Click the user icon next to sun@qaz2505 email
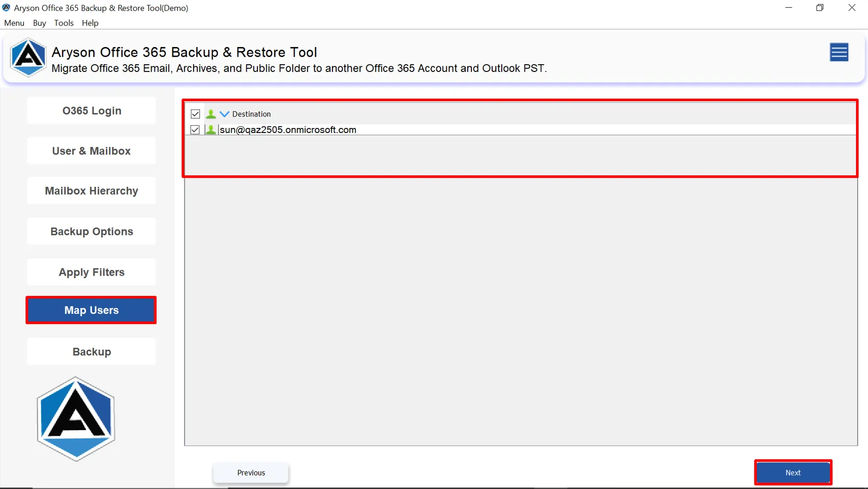The image size is (868, 489). click(211, 129)
